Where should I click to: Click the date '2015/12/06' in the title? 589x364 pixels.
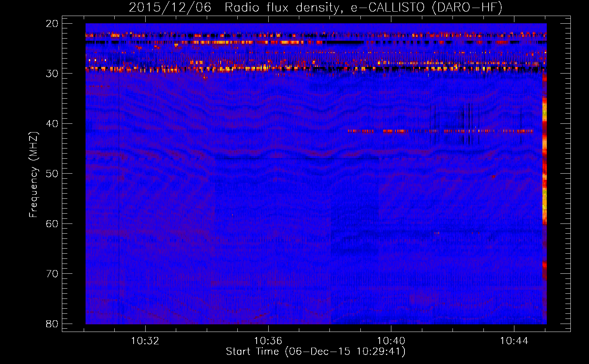coord(170,7)
